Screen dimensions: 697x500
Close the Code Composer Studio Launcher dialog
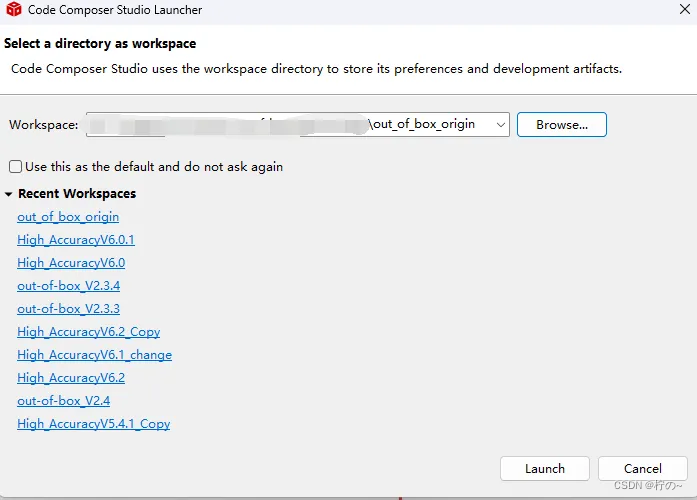tap(685, 9)
